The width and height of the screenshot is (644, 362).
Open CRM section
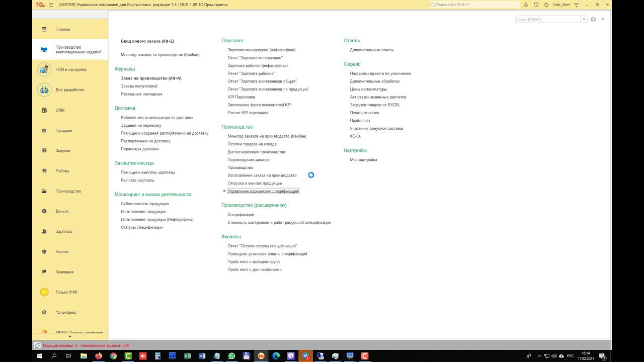(x=70, y=110)
